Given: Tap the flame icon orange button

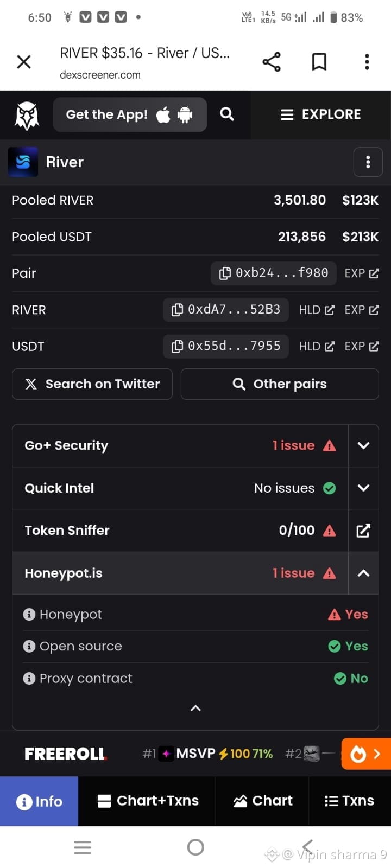Looking at the screenshot, I should coord(365,754).
